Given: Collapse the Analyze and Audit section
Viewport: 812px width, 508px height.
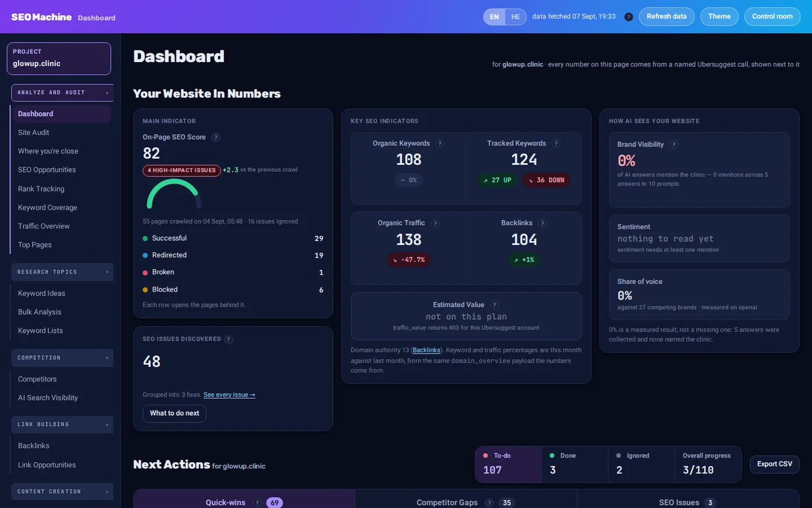Looking at the screenshot, I should [62, 93].
